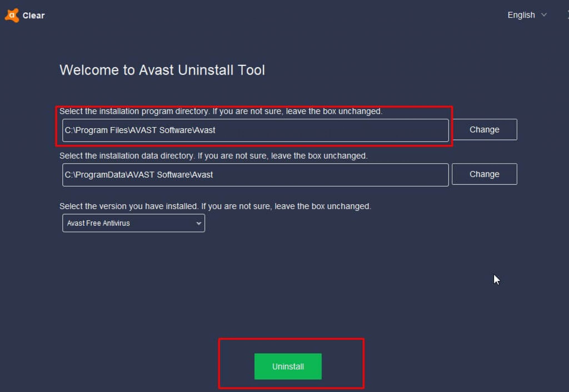Close the Avast Clear window
569x392 pixels.
click(568, 15)
